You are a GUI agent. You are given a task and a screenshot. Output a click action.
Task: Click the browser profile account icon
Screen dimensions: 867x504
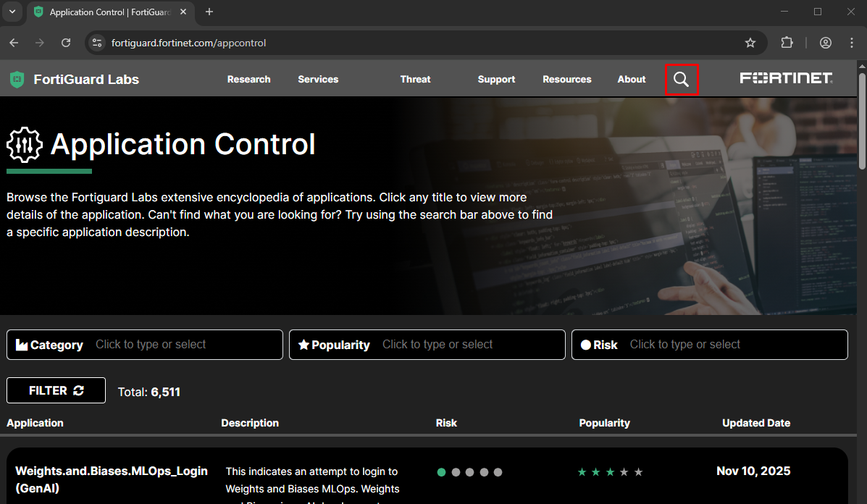coord(826,43)
